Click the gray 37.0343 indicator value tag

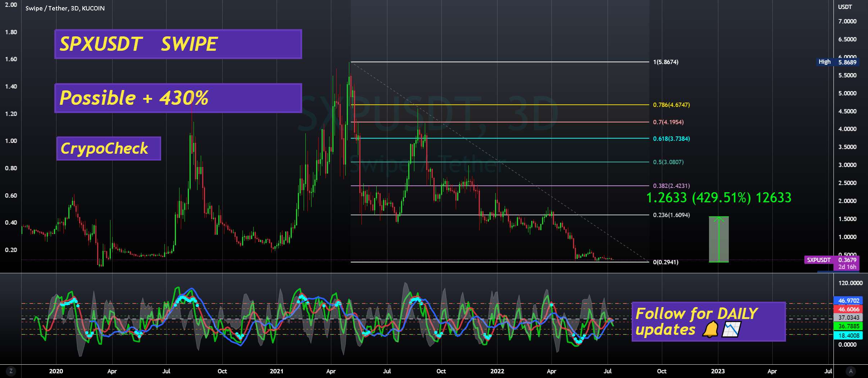click(849, 318)
